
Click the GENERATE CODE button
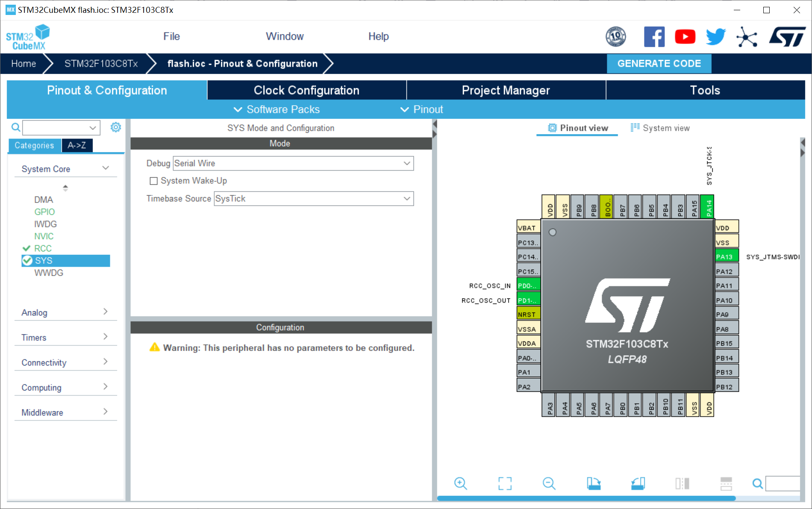(659, 64)
